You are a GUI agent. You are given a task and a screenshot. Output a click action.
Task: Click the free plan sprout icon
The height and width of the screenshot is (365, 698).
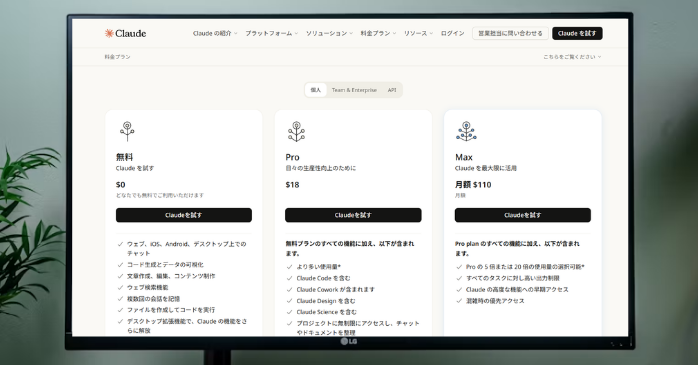127,131
